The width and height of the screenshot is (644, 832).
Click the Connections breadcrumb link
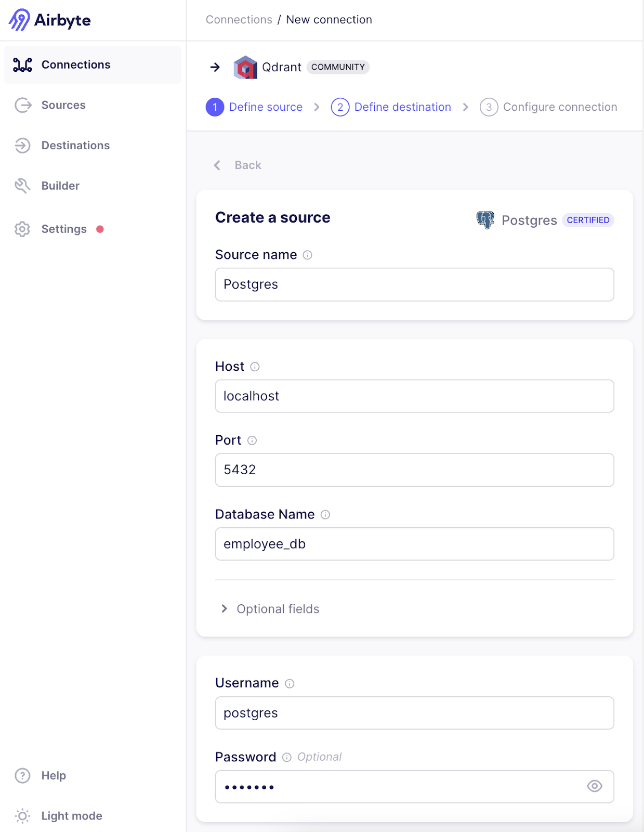pyautogui.click(x=239, y=20)
